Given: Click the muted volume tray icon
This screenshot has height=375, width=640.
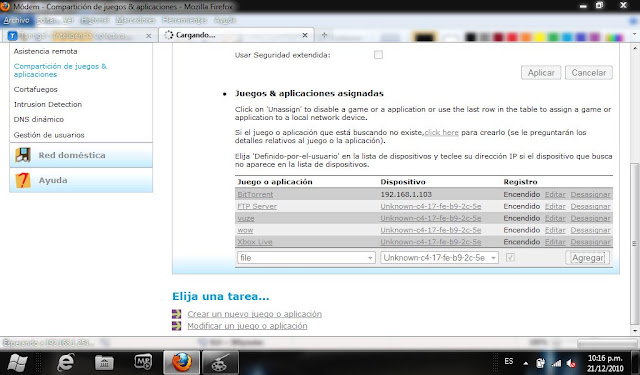Looking at the screenshot, I should pos(571,362).
